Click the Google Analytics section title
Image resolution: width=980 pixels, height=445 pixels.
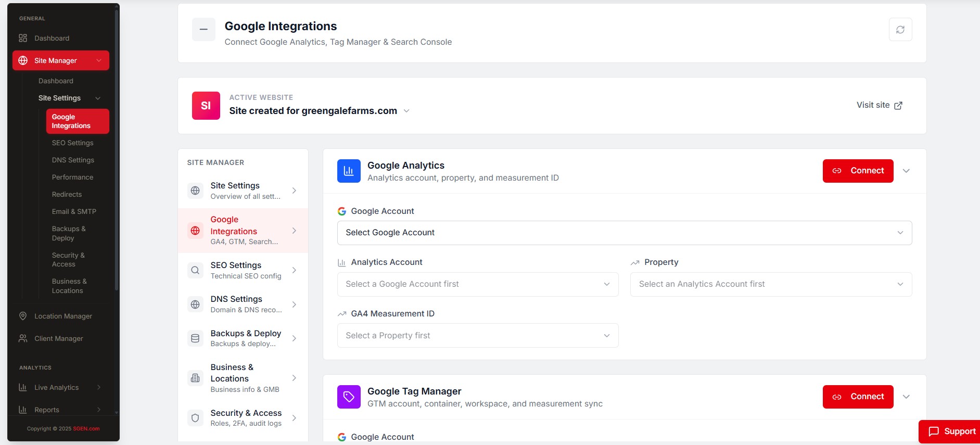point(406,166)
